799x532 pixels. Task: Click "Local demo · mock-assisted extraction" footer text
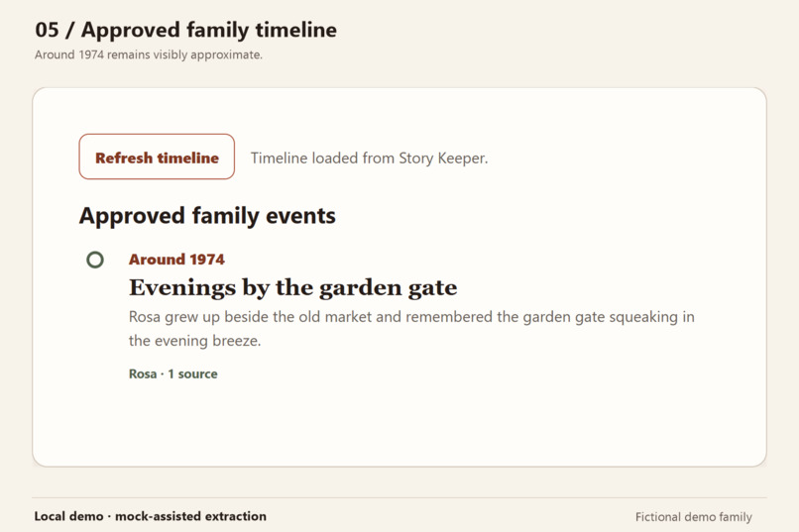pos(151,516)
